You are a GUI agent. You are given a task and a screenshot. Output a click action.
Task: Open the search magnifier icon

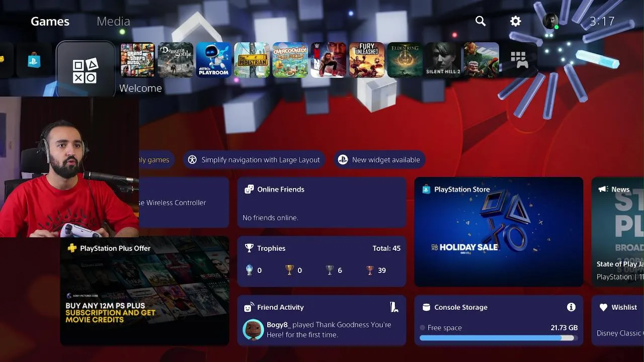(x=480, y=21)
